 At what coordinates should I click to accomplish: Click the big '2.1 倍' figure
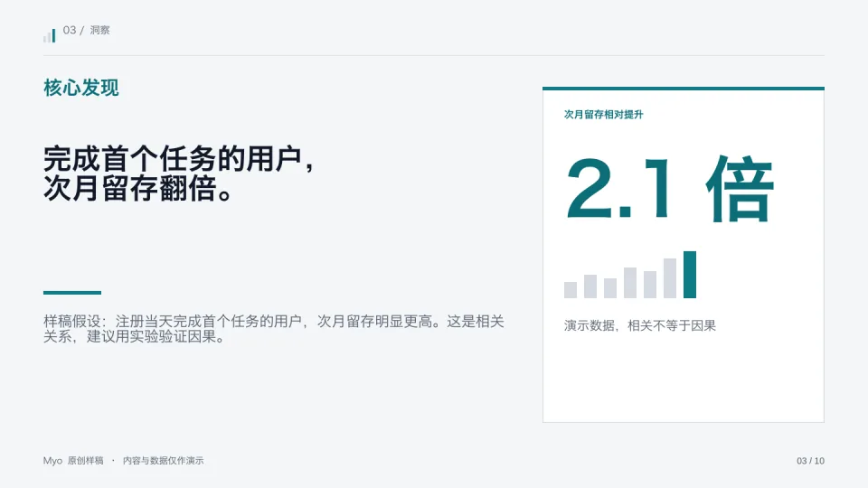pyautogui.click(x=669, y=189)
